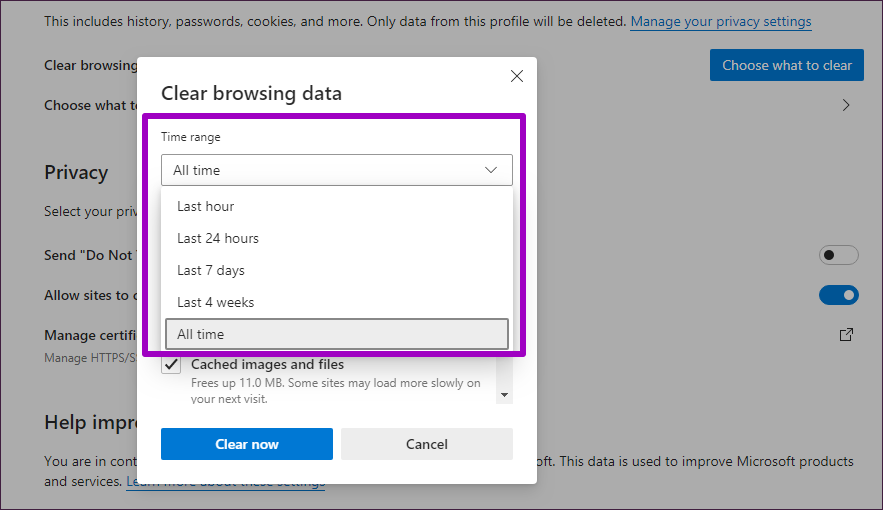
Task: Click the Time range dropdown arrow
Action: (x=491, y=170)
